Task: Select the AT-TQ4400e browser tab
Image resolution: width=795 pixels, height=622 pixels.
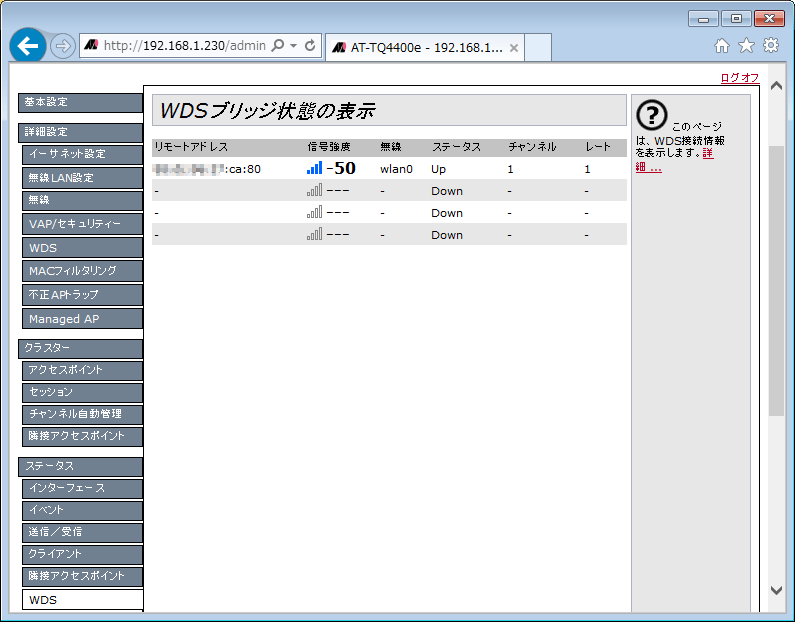Action: (x=420, y=47)
